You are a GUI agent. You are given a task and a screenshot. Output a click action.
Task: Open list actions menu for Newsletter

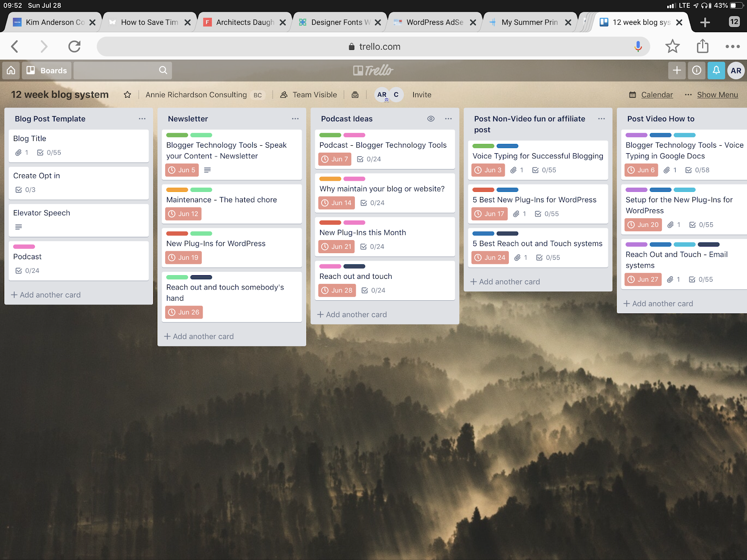point(295,119)
